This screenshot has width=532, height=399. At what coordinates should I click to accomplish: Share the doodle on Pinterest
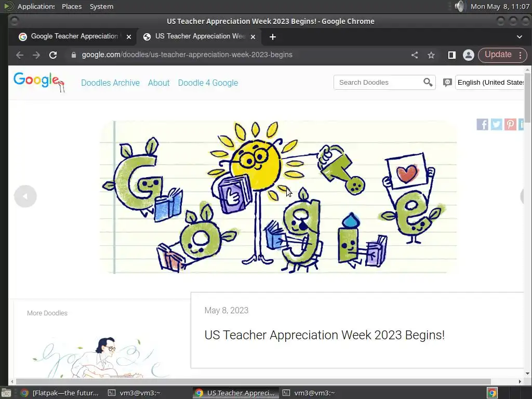point(510,125)
